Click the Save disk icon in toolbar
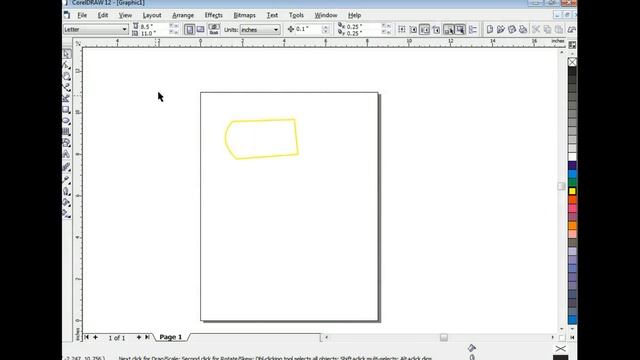This screenshot has height=360, width=640. [x=512, y=29]
